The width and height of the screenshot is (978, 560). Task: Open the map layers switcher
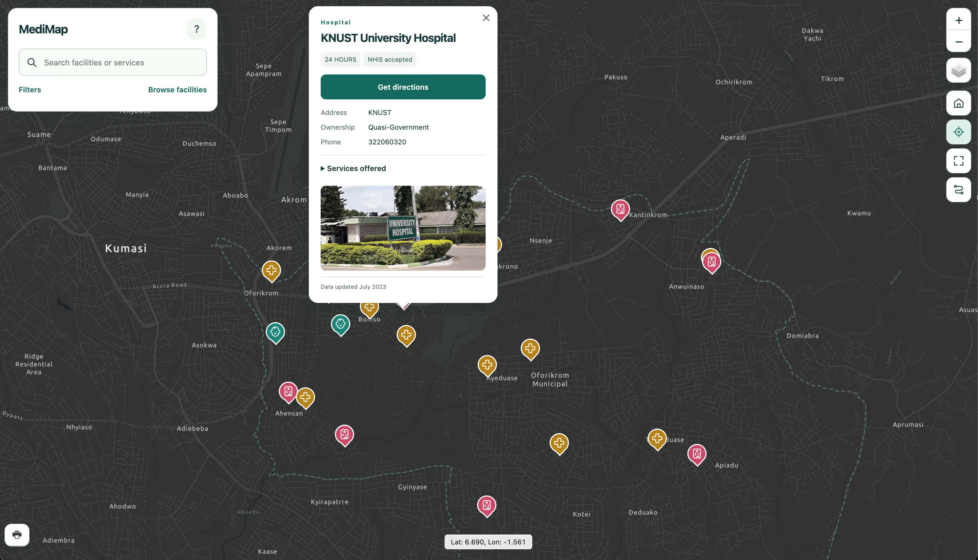pos(958,70)
